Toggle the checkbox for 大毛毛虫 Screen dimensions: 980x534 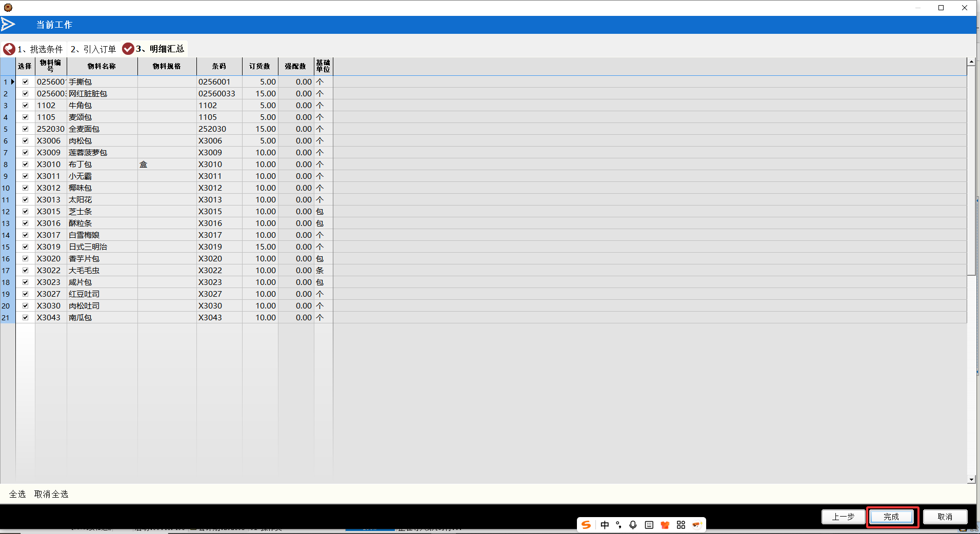click(25, 270)
